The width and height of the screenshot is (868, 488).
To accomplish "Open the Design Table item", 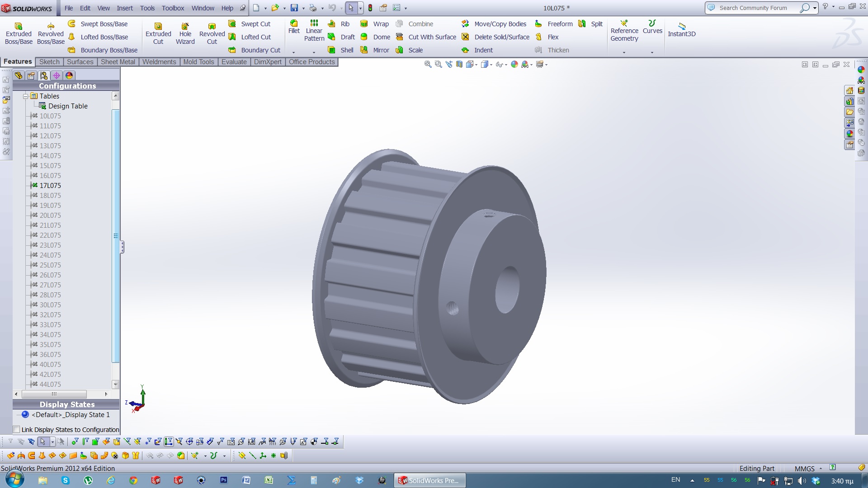I will point(63,106).
